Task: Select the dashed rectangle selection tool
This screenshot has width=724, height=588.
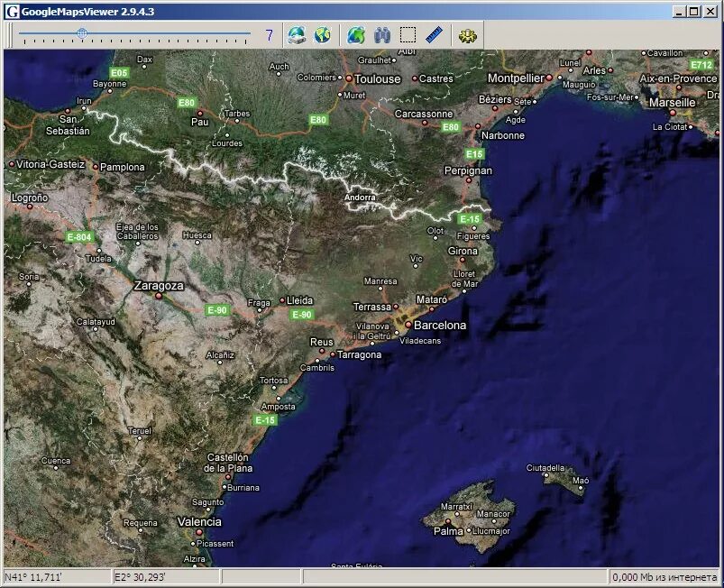Action: tap(408, 35)
